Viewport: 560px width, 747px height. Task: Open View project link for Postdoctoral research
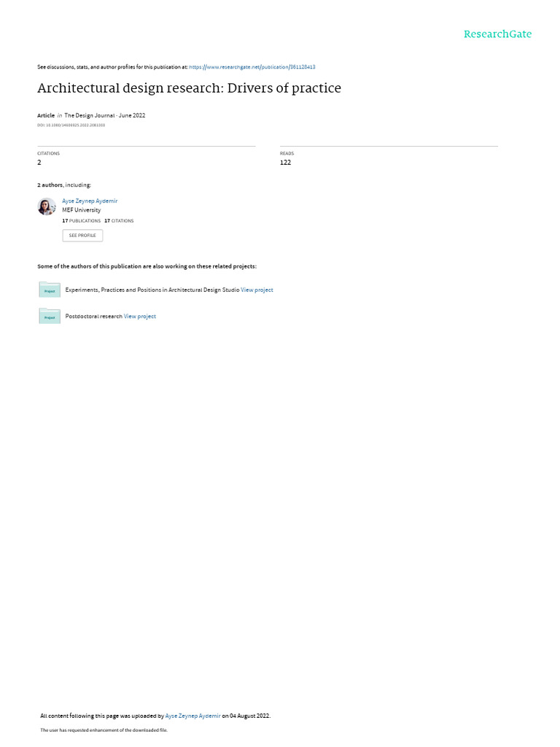[x=139, y=317]
